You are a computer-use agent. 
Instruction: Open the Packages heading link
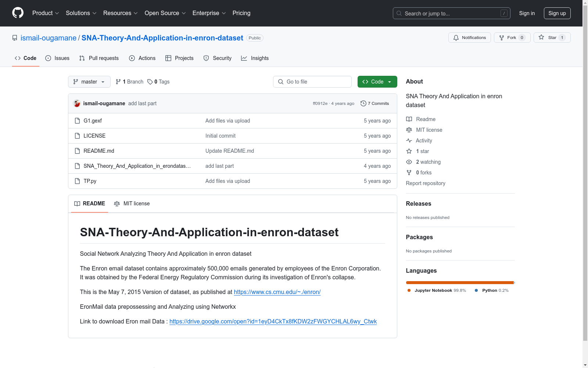coord(419,237)
